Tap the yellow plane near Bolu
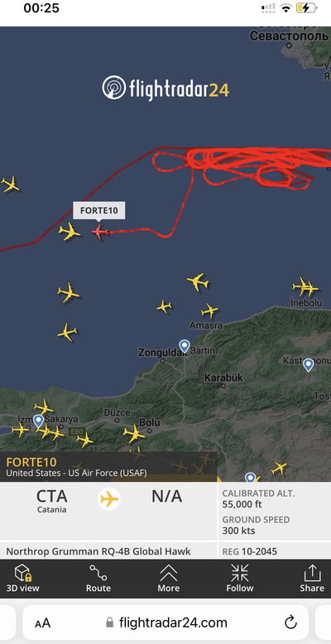Image resolution: width=331 pixels, height=644 pixels. 134,434
